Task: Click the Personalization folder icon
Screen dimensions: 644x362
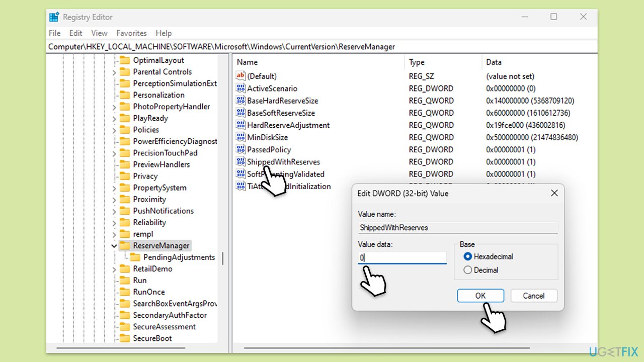Action: (124, 95)
